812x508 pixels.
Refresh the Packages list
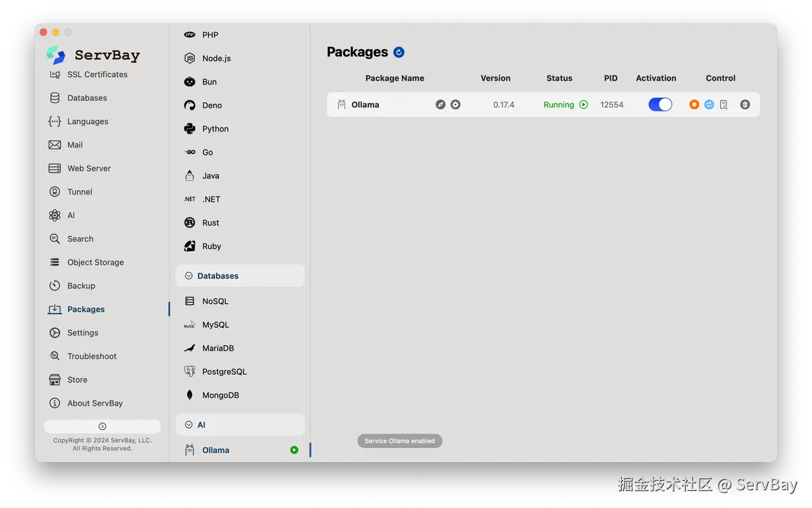pos(399,52)
